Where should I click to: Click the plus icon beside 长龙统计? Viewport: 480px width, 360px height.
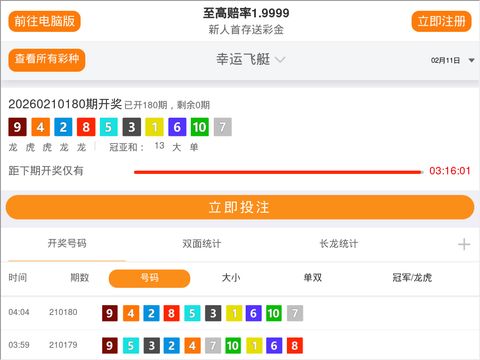(464, 244)
